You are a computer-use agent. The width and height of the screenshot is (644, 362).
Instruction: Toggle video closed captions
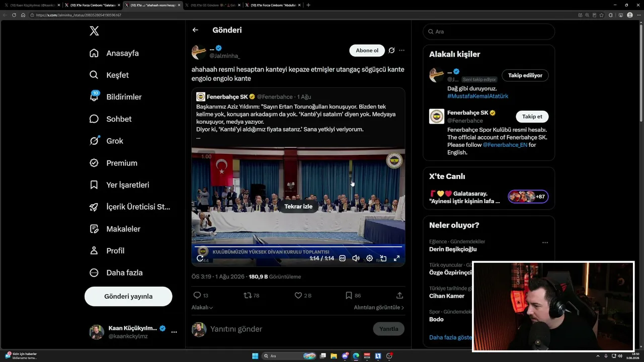(x=342, y=258)
